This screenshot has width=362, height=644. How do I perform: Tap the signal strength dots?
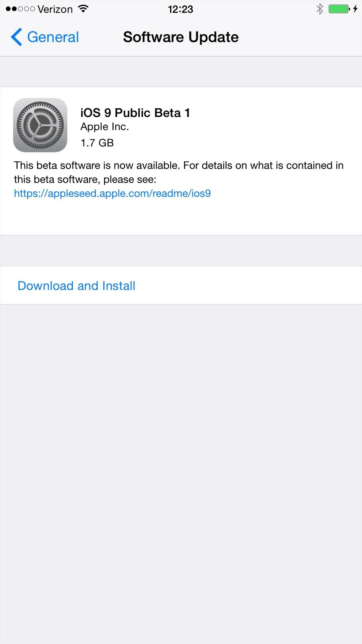click(20, 9)
